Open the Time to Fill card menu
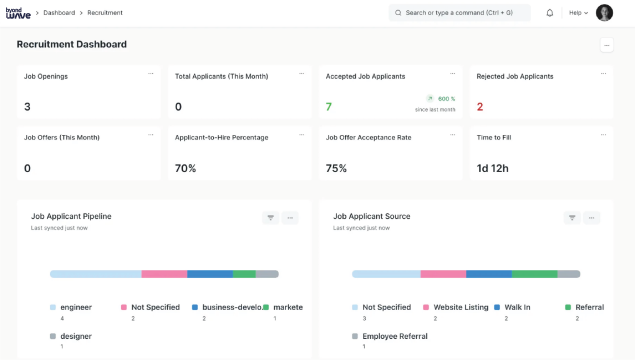The height and width of the screenshot is (360, 636). pos(603,135)
